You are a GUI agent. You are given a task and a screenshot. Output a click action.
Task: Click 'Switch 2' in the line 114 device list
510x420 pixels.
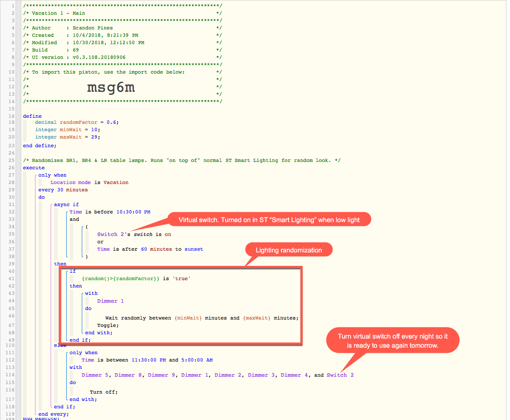click(340, 375)
